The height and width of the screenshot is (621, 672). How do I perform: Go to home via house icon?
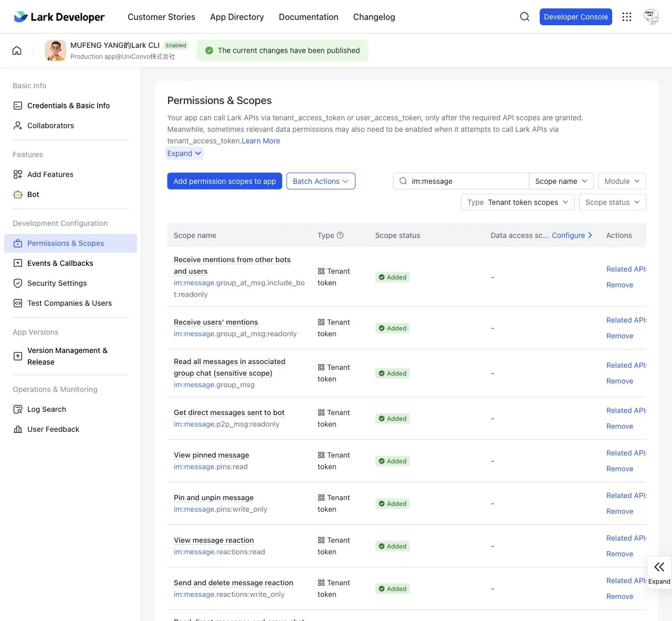tap(17, 50)
